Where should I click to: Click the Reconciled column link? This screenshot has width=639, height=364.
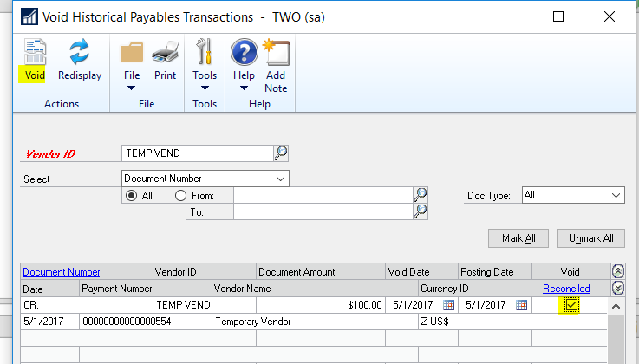566,288
